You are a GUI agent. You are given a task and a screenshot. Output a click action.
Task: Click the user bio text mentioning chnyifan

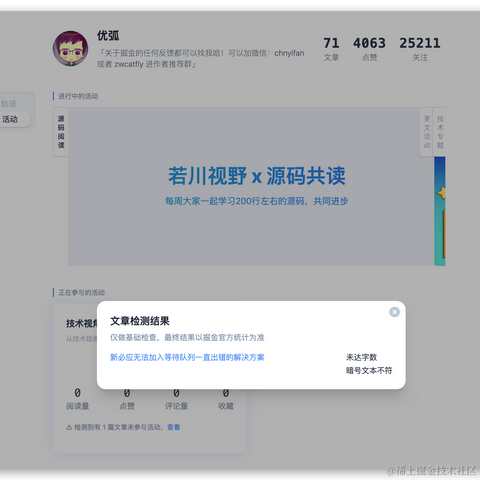coord(201,58)
